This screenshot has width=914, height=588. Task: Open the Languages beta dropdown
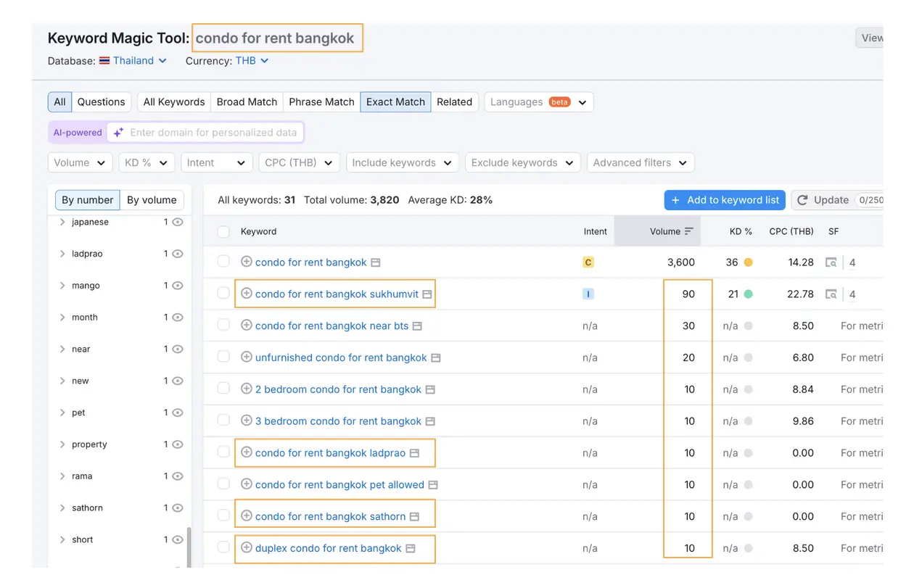point(539,102)
